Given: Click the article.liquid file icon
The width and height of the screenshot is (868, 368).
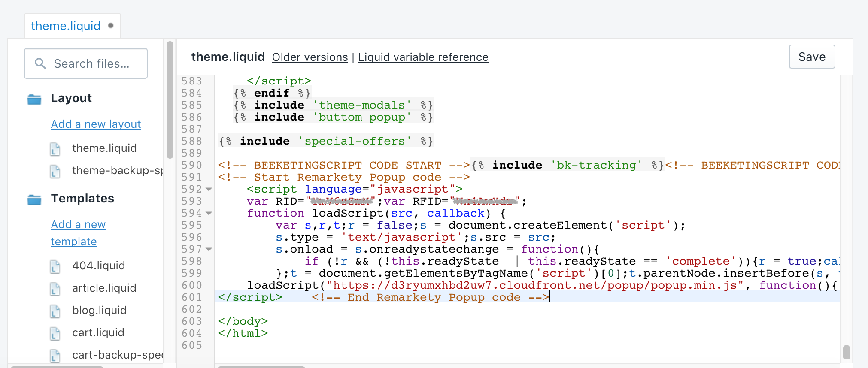Looking at the screenshot, I should click(x=55, y=289).
